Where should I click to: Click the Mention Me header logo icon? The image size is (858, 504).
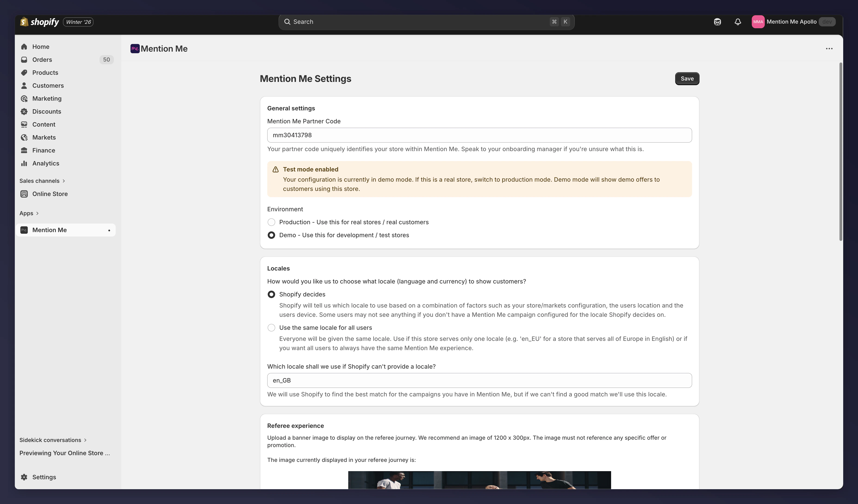(135, 49)
